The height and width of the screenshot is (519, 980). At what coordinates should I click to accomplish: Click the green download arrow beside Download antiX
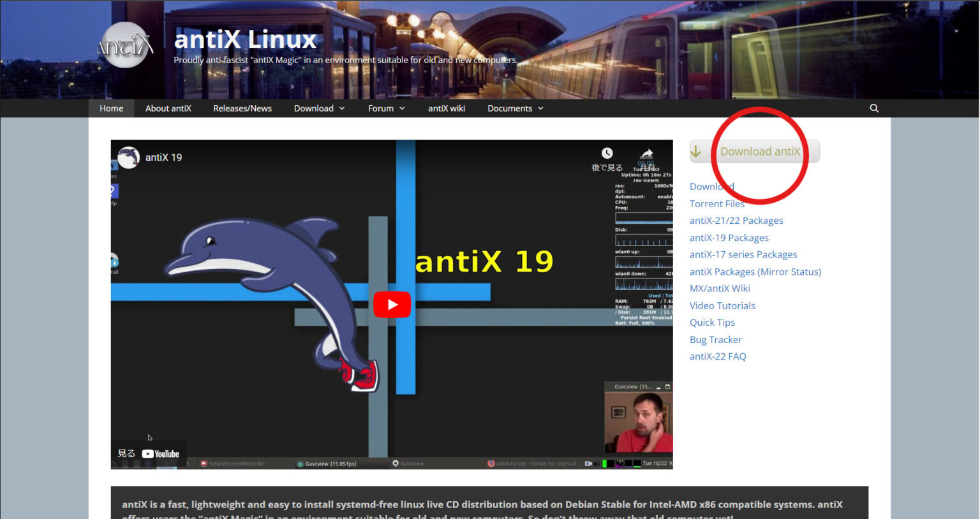click(696, 151)
